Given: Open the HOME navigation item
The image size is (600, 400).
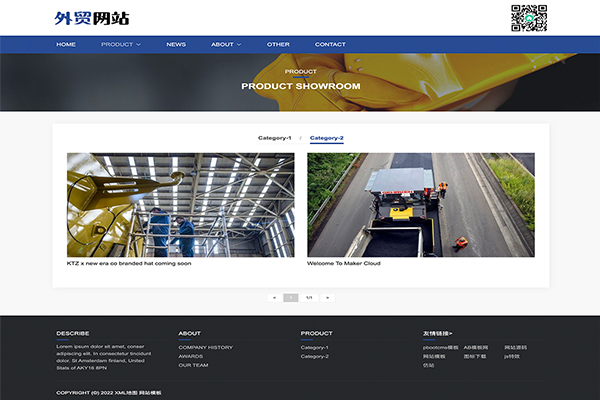Looking at the screenshot, I should (x=66, y=44).
